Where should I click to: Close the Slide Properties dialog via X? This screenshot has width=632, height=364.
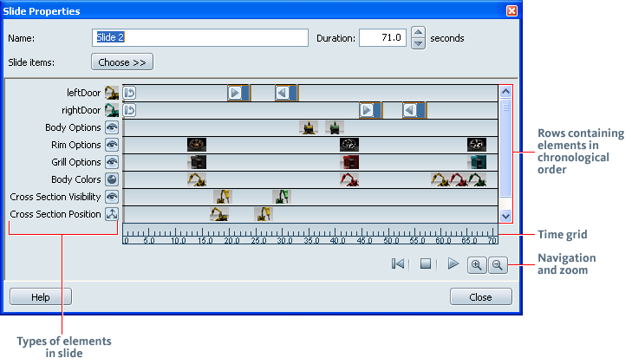point(511,11)
